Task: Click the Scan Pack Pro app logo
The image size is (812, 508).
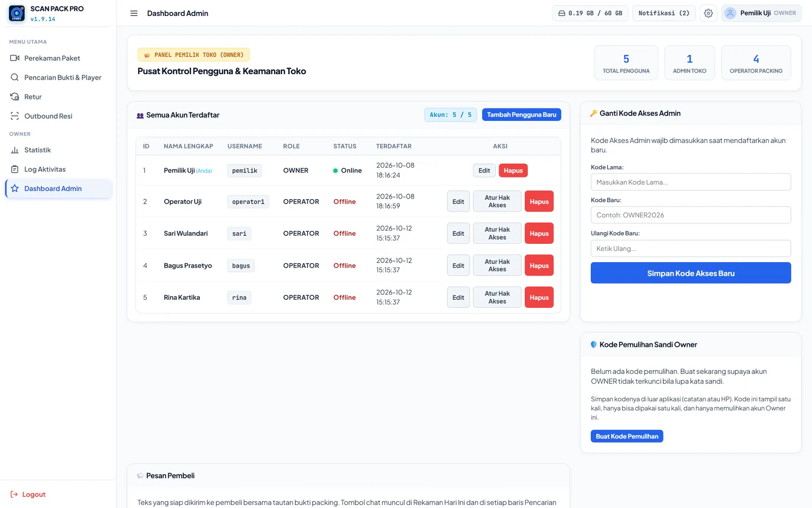Action: 17,13
